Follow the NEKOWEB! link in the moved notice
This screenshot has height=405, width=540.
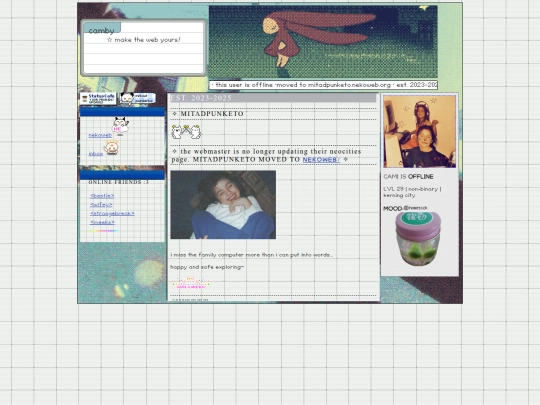321,160
